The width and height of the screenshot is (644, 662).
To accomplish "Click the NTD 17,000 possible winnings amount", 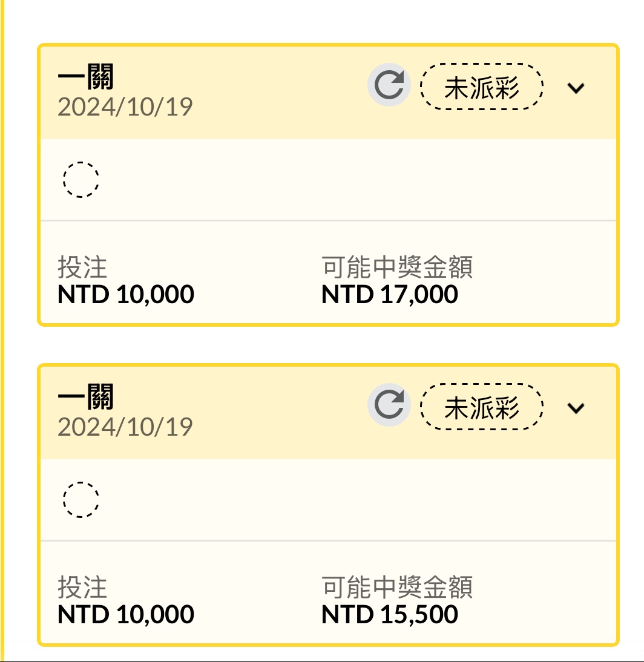I will 390,295.
